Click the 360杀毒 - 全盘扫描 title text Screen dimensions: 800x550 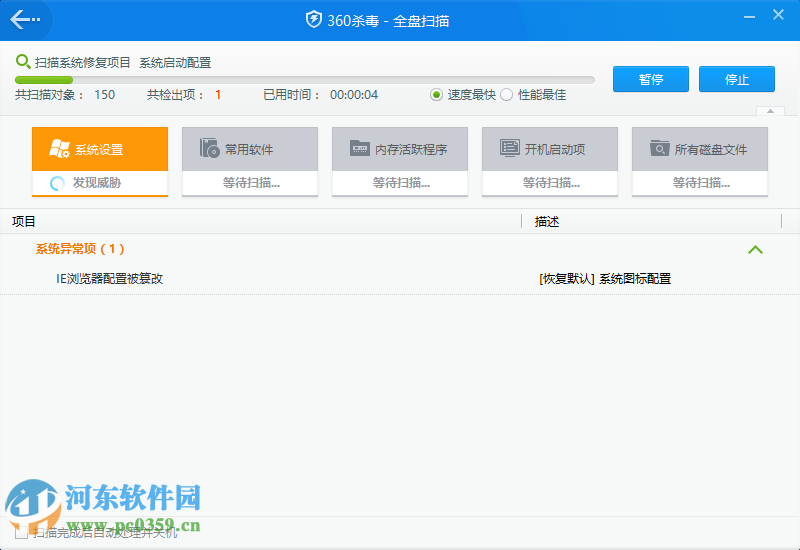pos(388,21)
